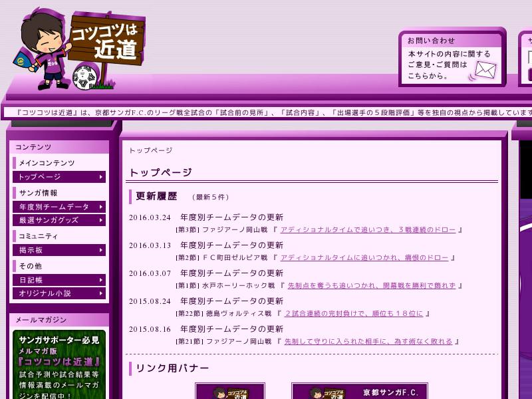Click the arrow on the 厳選サンガグッズ menu item
532x399 pixels.
(x=101, y=220)
